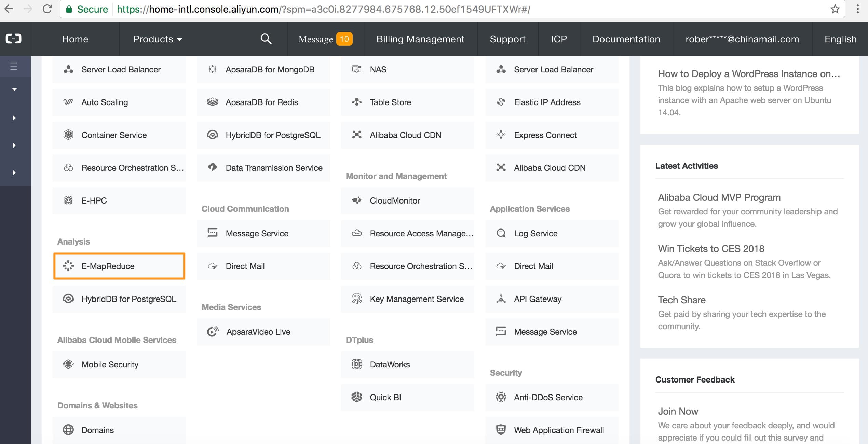
Task: Open the Alibaba Cloud MVP Program link
Action: 719,197
